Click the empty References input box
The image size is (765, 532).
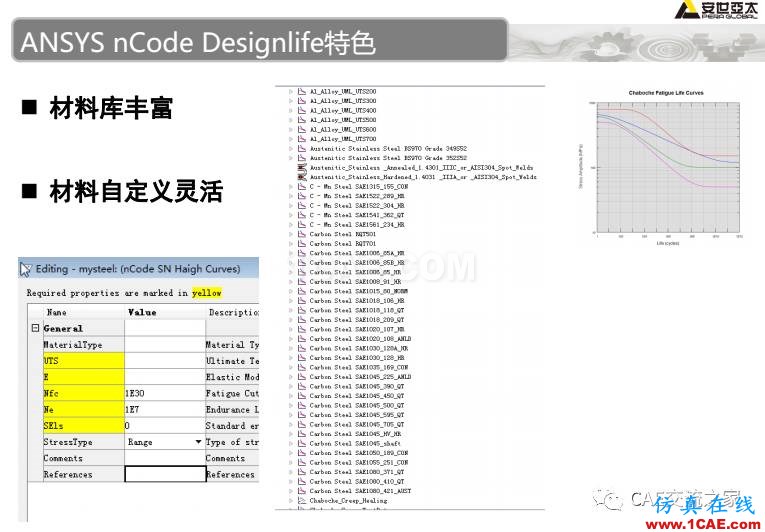165,474
